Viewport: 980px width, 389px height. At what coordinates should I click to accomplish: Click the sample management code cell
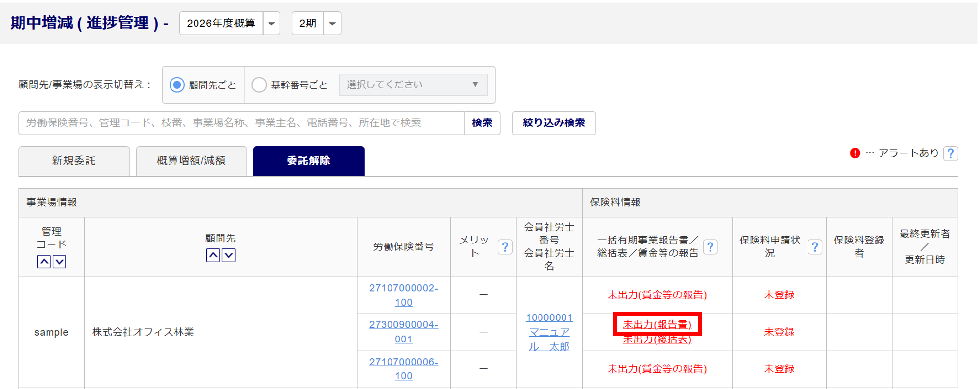pos(51,332)
